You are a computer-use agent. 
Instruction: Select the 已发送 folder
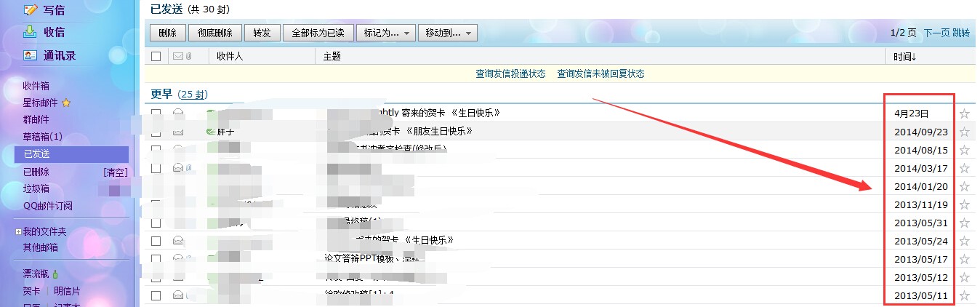(x=71, y=154)
